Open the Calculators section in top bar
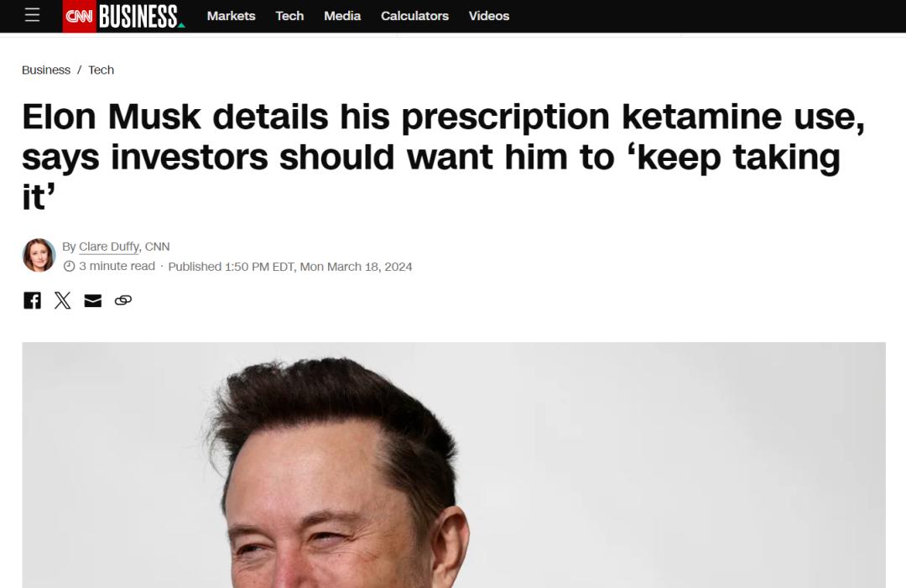The height and width of the screenshot is (588, 906). [x=414, y=16]
